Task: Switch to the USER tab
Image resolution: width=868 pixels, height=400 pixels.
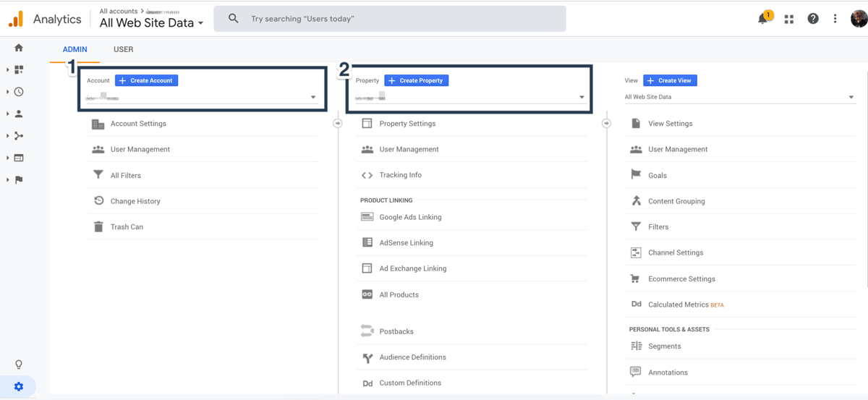Action: (x=123, y=49)
